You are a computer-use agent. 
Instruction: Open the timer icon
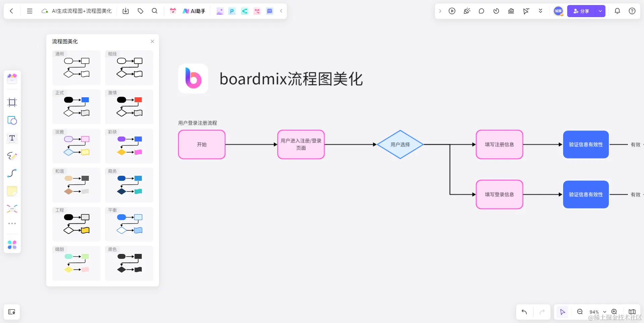496,11
